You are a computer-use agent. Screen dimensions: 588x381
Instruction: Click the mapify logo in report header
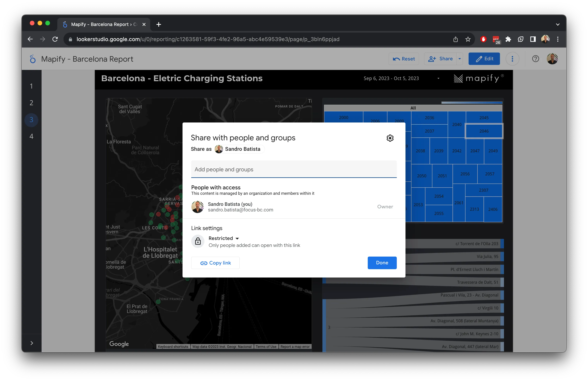[479, 78]
